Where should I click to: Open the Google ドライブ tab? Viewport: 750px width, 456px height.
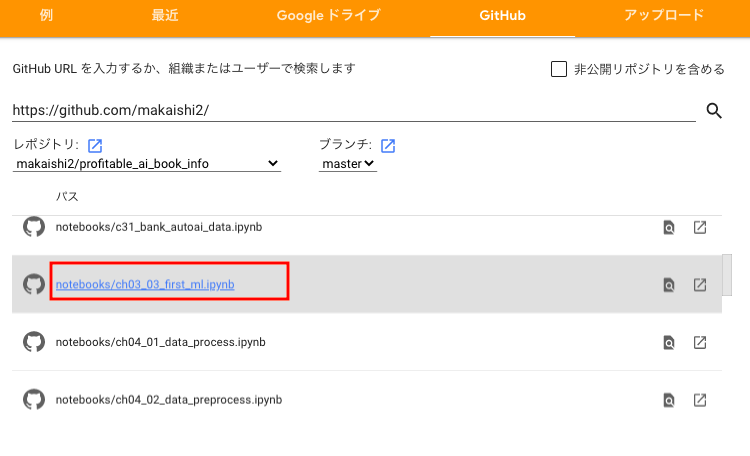coord(329,15)
